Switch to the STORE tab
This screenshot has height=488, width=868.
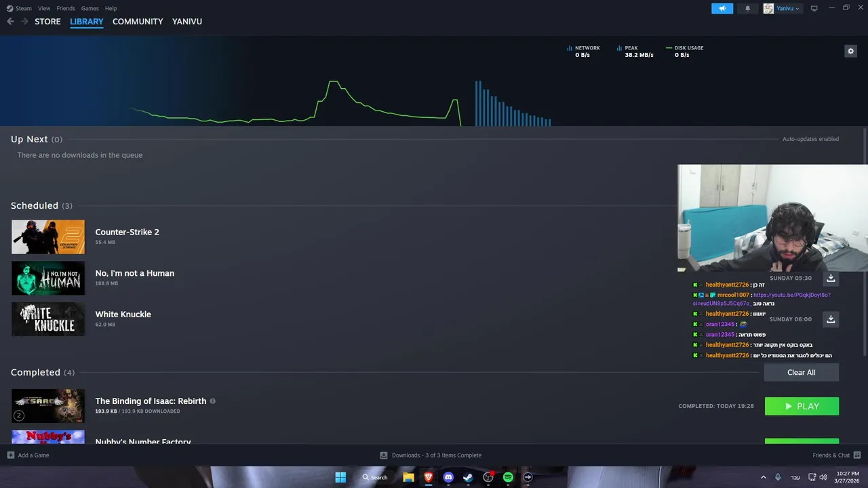(x=47, y=22)
